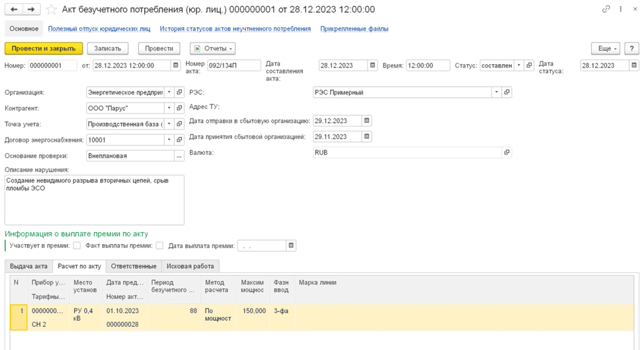Expand the Договор энергоснабжения dropdown list
Screen dimensions: 644x350
(x=169, y=140)
